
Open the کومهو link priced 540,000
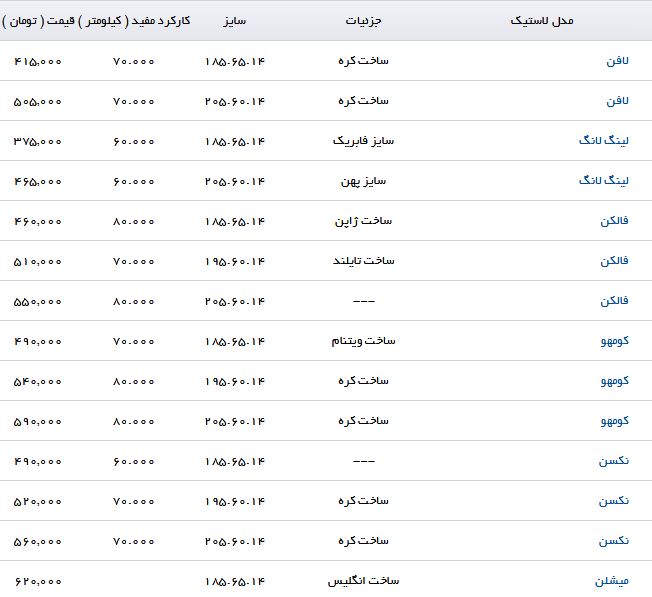coord(615,381)
